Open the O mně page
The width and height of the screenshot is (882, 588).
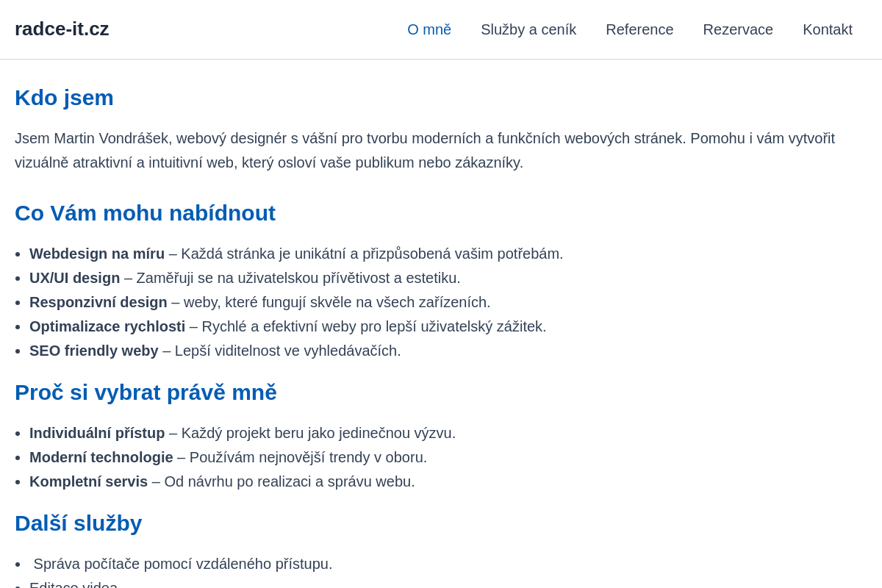tap(429, 29)
